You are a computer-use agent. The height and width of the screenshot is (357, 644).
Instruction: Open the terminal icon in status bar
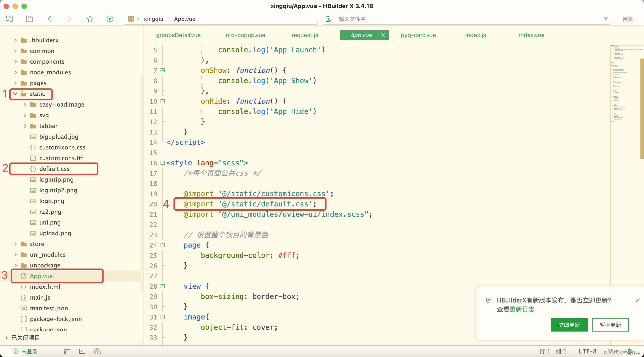82,351
